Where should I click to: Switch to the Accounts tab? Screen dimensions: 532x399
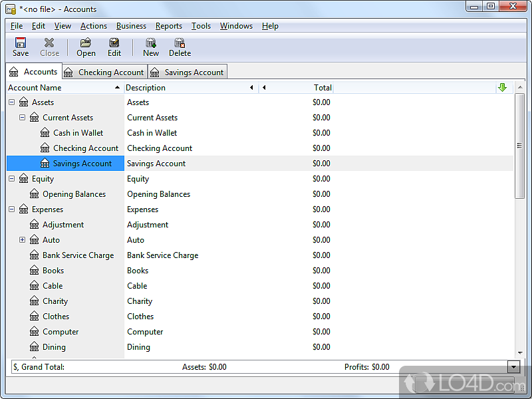[x=34, y=72]
